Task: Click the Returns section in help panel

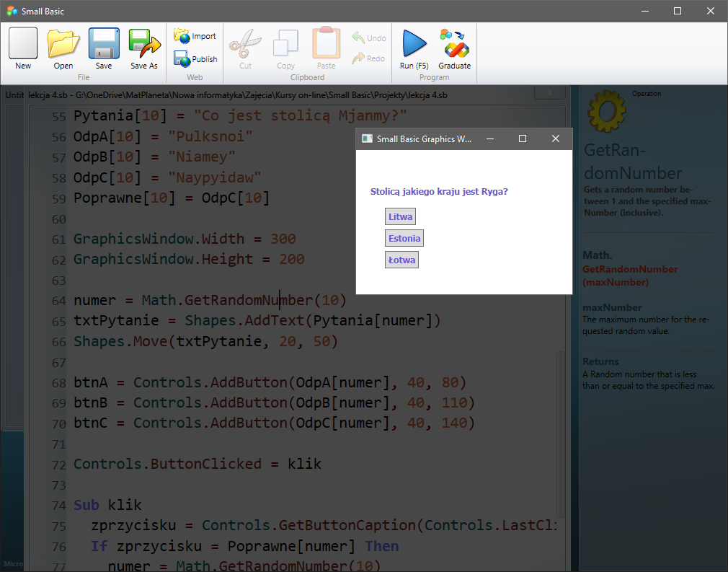Action: click(648, 374)
